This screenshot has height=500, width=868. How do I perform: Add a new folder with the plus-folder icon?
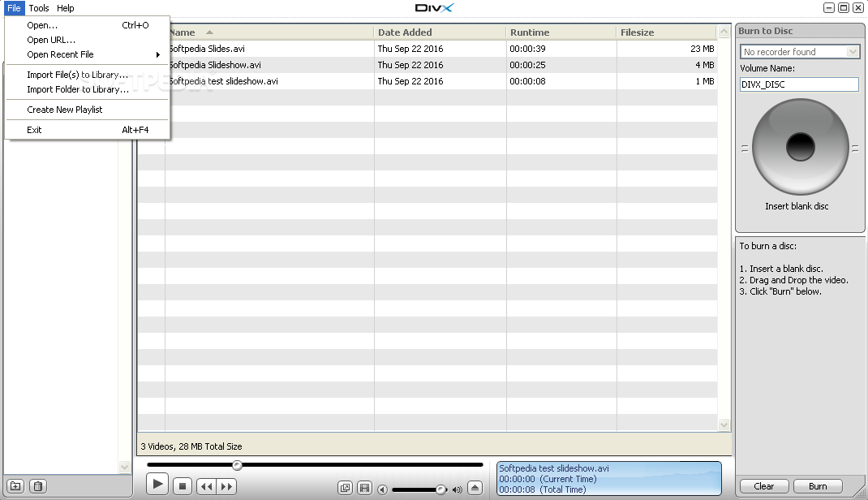(x=15, y=486)
